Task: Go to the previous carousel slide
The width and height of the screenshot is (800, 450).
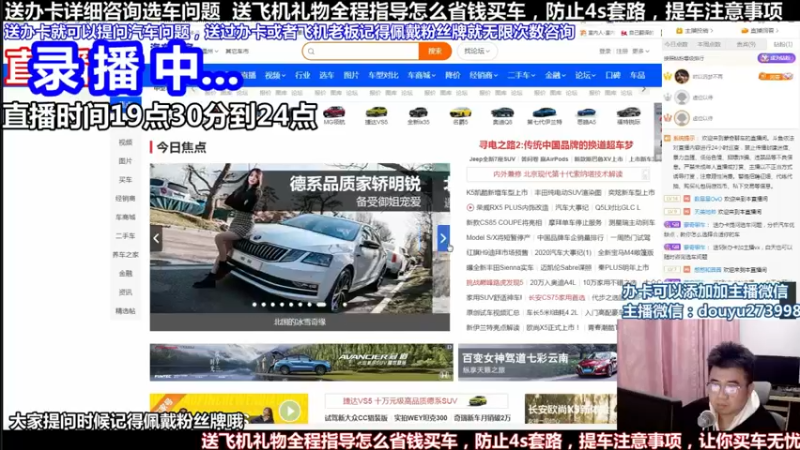Action: coord(156,238)
